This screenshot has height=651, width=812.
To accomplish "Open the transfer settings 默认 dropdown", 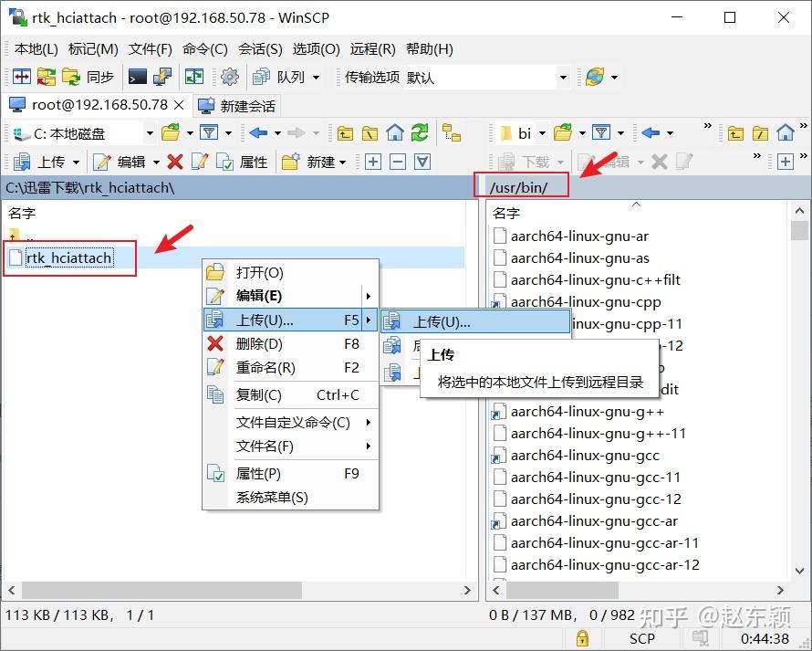I will click(x=563, y=78).
